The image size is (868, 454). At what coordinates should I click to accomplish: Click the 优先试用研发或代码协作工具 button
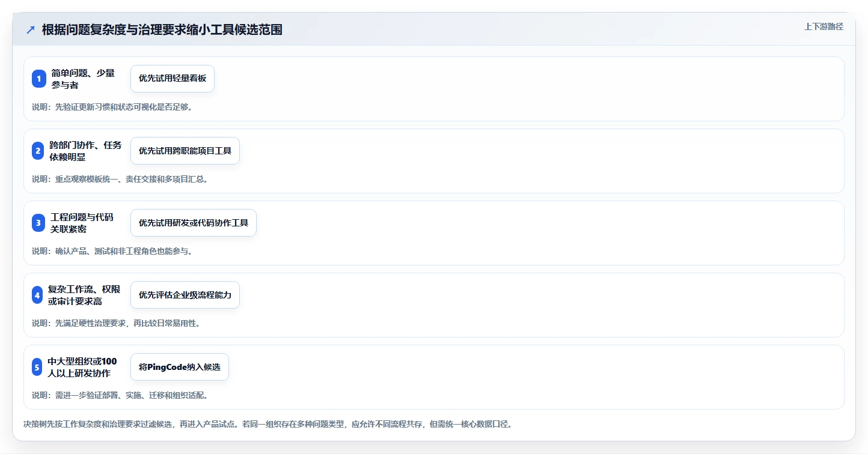[x=194, y=223]
